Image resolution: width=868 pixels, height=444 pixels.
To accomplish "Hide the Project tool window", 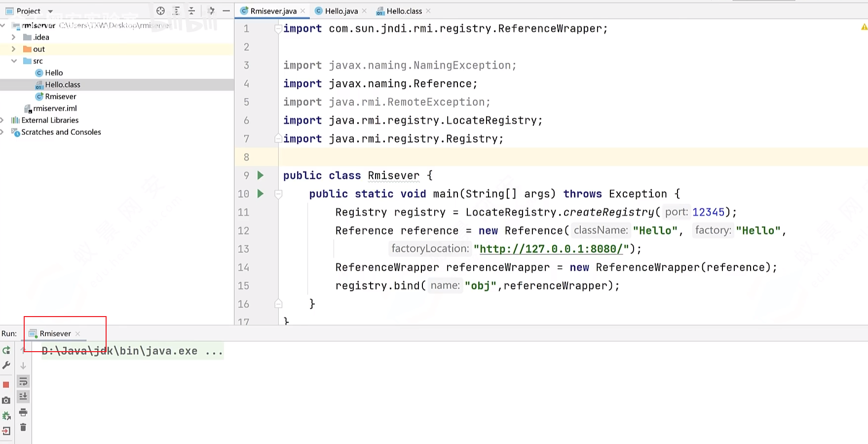I will tap(226, 11).
